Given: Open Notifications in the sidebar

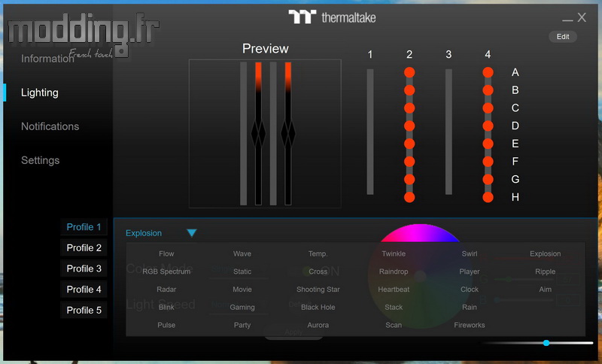Looking at the screenshot, I should tap(50, 126).
